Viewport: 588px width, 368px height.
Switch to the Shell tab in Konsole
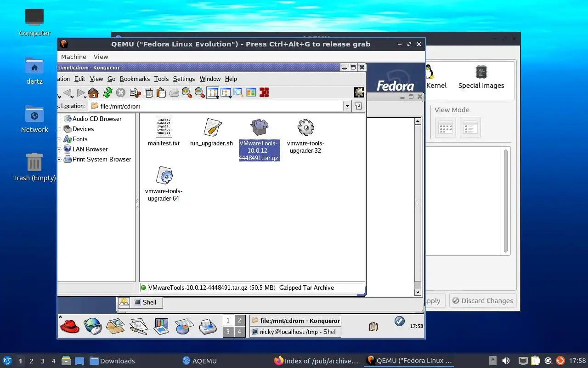click(x=146, y=302)
